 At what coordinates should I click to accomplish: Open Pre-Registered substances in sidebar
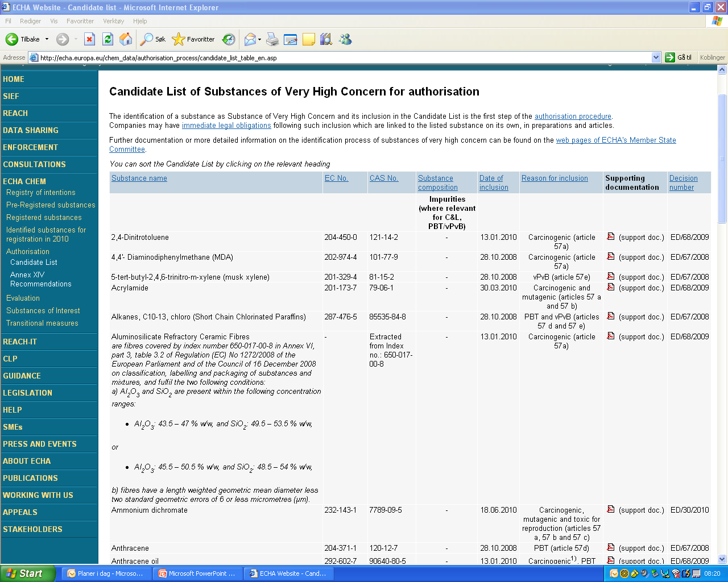click(51, 205)
